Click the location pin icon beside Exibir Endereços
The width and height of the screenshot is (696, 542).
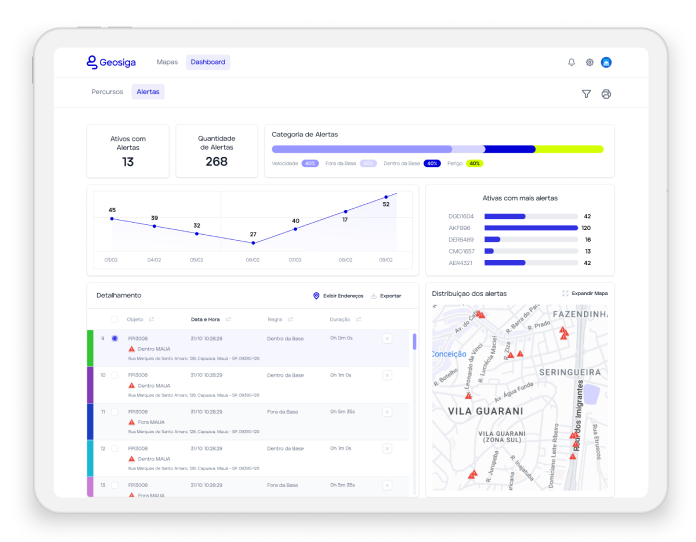(316, 296)
